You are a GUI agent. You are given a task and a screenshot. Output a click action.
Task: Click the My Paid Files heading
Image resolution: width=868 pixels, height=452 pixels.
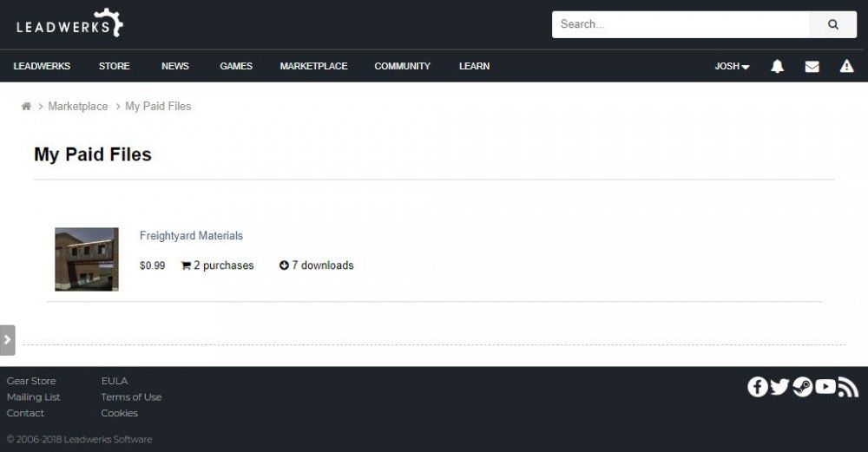pyautogui.click(x=93, y=154)
